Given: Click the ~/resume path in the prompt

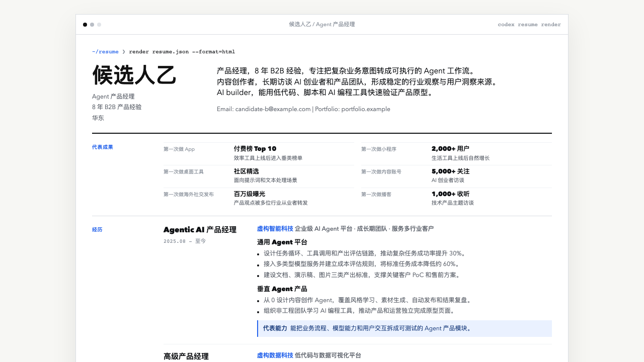Looking at the screenshot, I should (105, 52).
